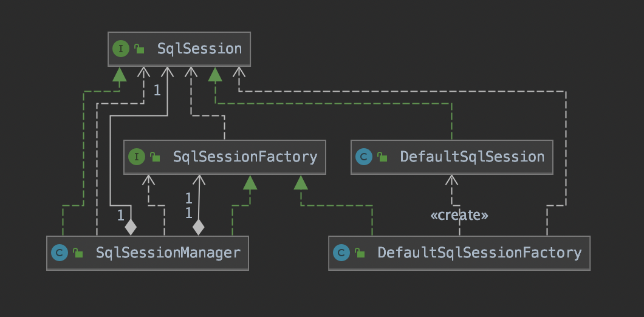Select the DefaultSqlSessionFactory node name

pos(479,253)
